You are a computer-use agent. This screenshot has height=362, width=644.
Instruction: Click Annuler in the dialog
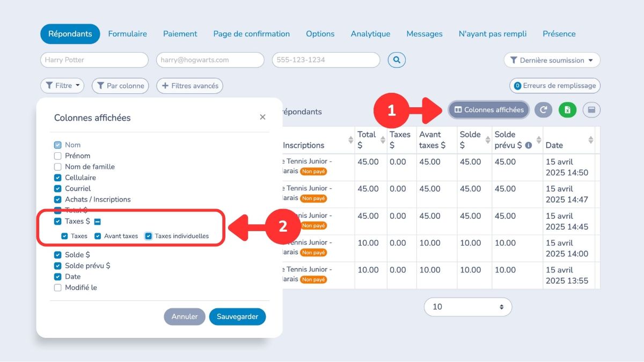[185, 316]
